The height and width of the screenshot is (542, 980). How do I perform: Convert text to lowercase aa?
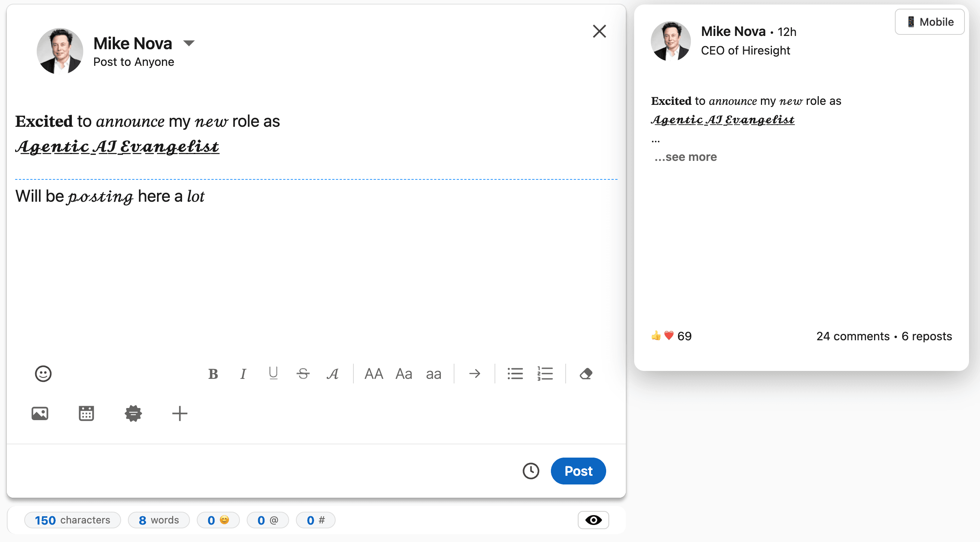pos(433,374)
